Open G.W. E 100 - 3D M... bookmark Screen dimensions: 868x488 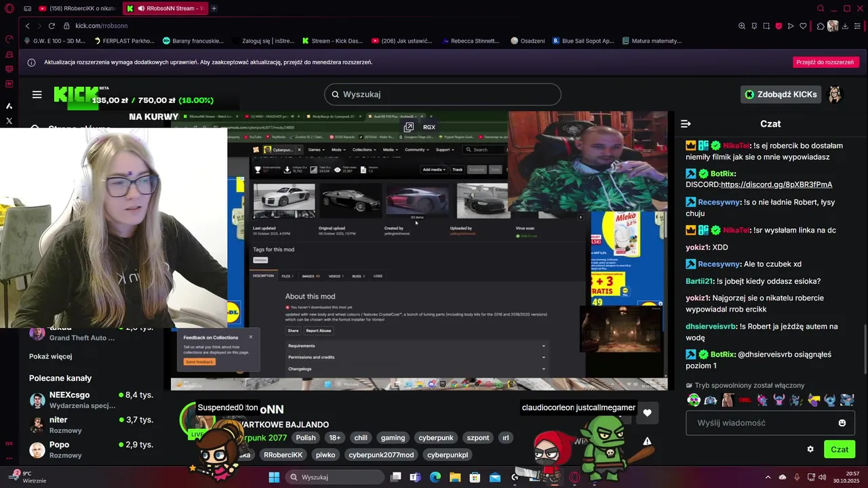(x=56, y=41)
